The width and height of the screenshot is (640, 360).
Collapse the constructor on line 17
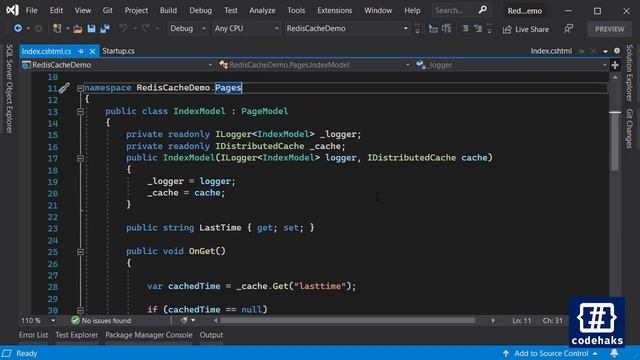[x=80, y=158]
